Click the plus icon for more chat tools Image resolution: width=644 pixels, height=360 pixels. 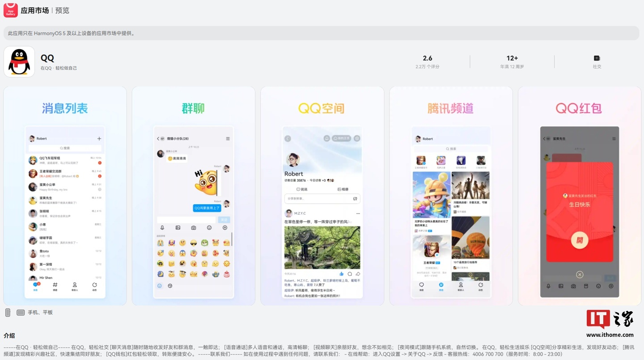pyautogui.click(x=225, y=227)
